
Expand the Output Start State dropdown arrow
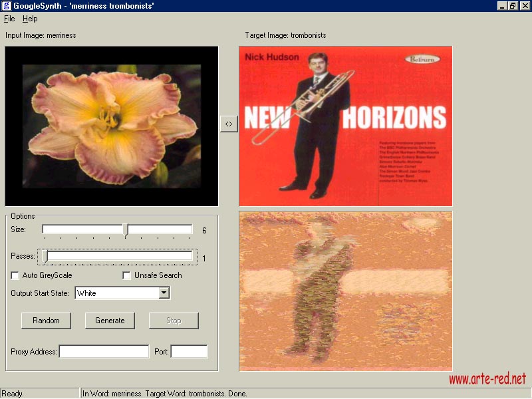[x=164, y=293]
